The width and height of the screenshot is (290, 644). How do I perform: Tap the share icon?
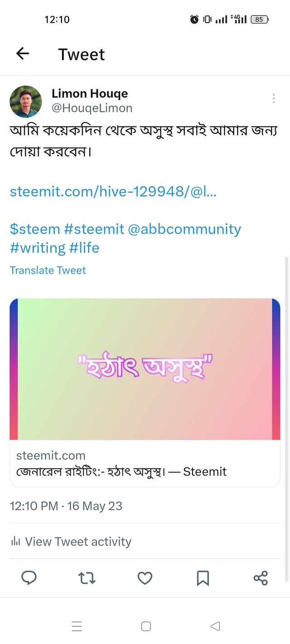click(x=261, y=578)
